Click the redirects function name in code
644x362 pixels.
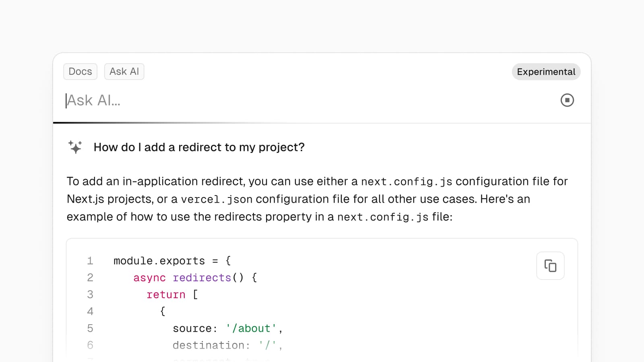[x=202, y=278]
